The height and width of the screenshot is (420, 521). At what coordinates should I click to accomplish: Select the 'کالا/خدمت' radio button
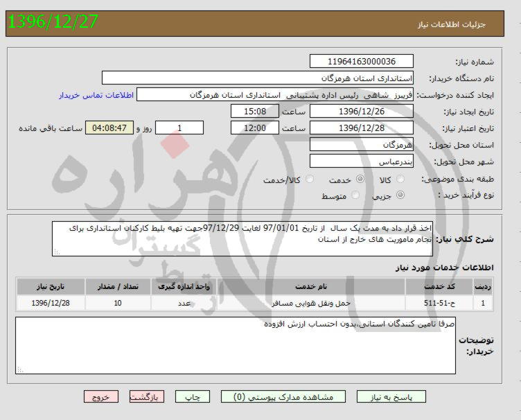309,179
